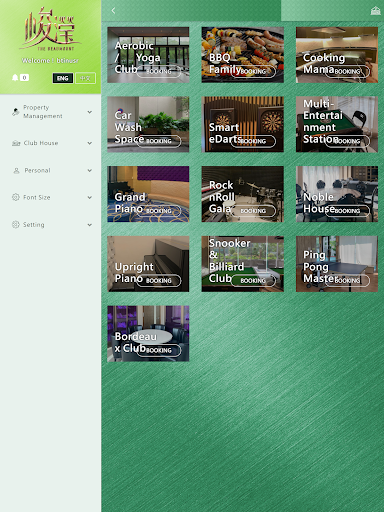Expand Font Size chevron
The height and width of the screenshot is (512, 384).
pyautogui.click(x=90, y=197)
